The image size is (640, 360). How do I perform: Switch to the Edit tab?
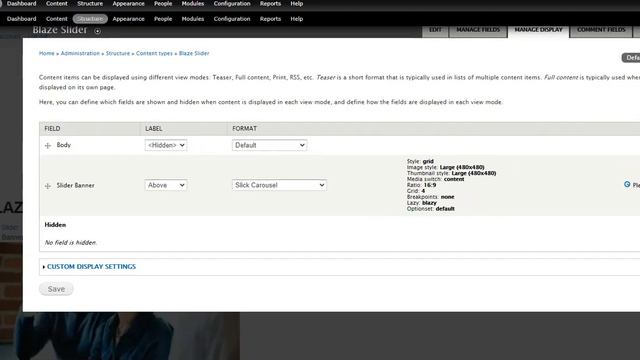435,30
